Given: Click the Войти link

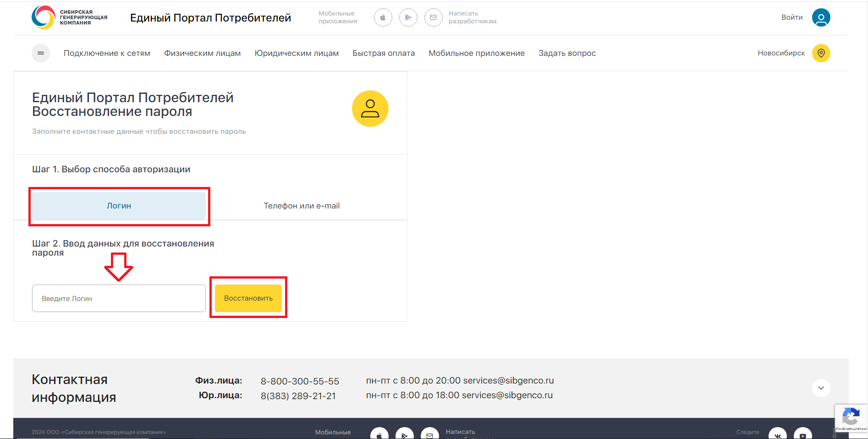Looking at the screenshot, I should click(x=792, y=17).
